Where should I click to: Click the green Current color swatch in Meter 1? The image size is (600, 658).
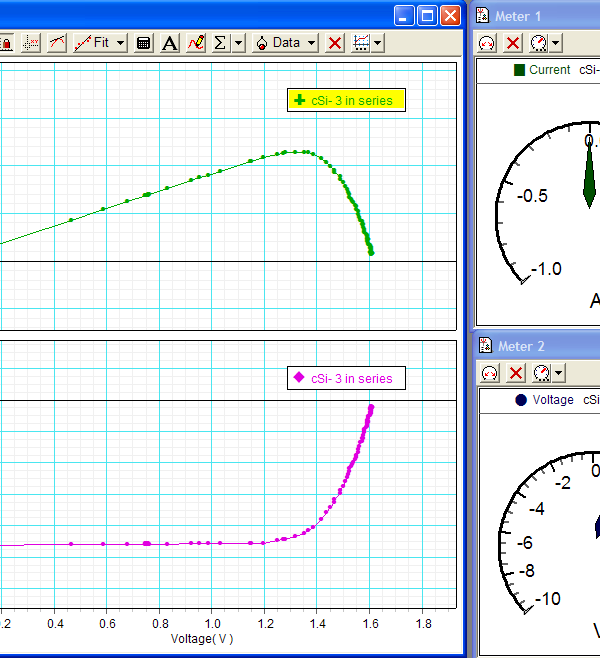point(519,70)
